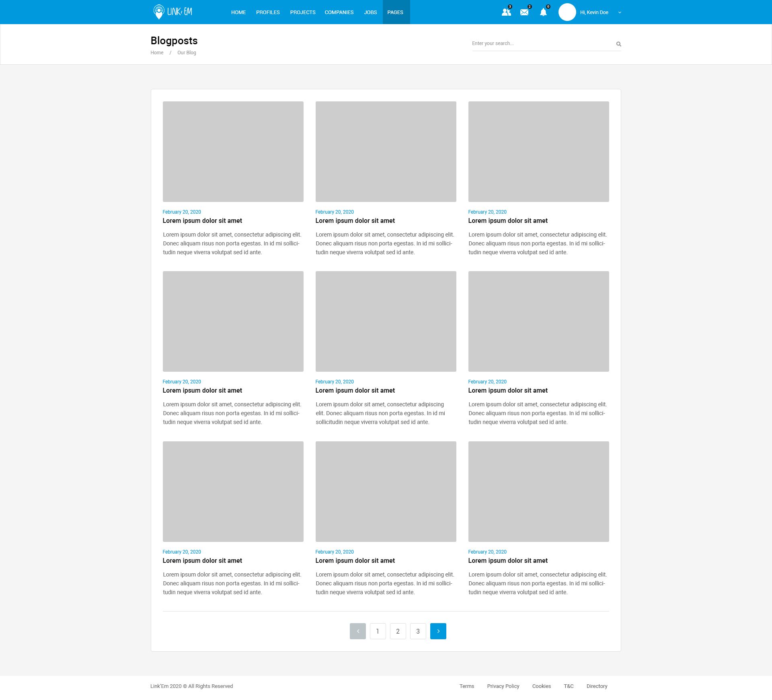772x700 pixels.
Task: Go to previous page arrow
Action: click(357, 631)
